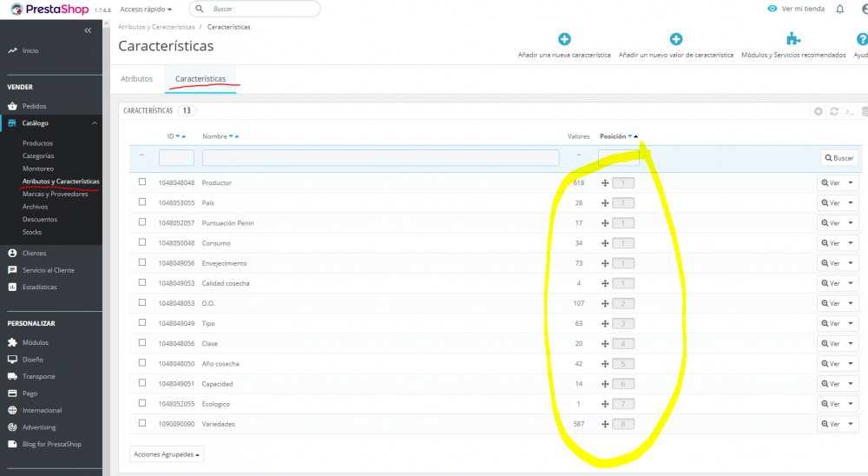Open Marcas y Proveedores menu item
This screenshot has width=868, height=476.
pyautogui.click(x=56, y=194)
